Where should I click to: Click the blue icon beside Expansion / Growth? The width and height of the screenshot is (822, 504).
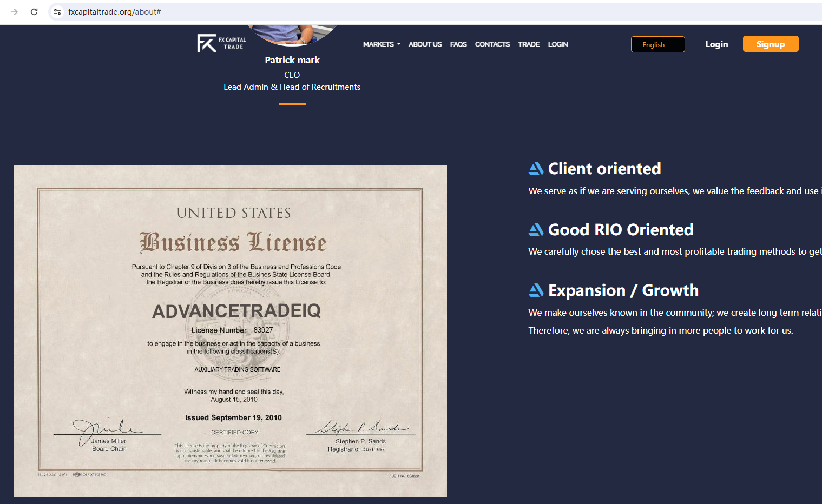536,290
